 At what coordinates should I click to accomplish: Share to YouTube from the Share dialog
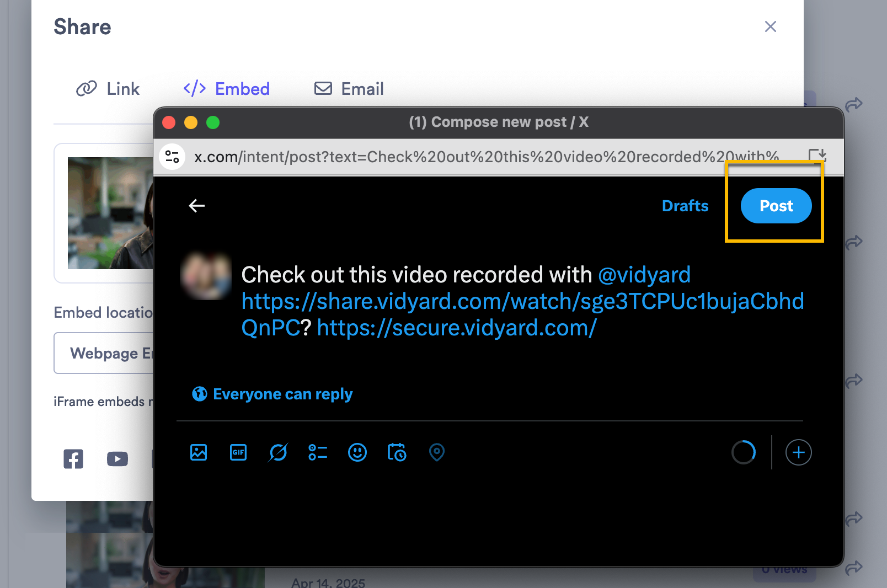coord(117,459)
